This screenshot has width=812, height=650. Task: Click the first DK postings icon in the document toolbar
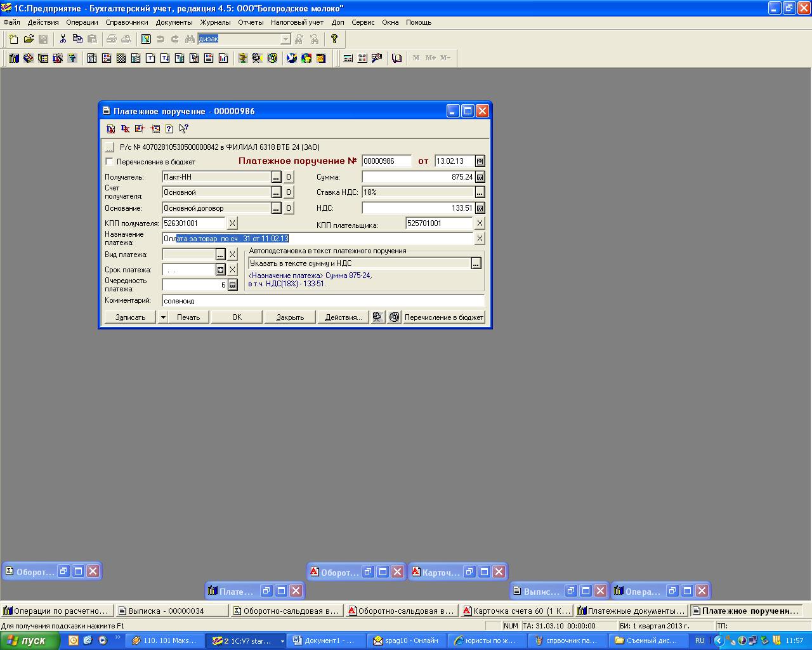(x=111, y=129)
